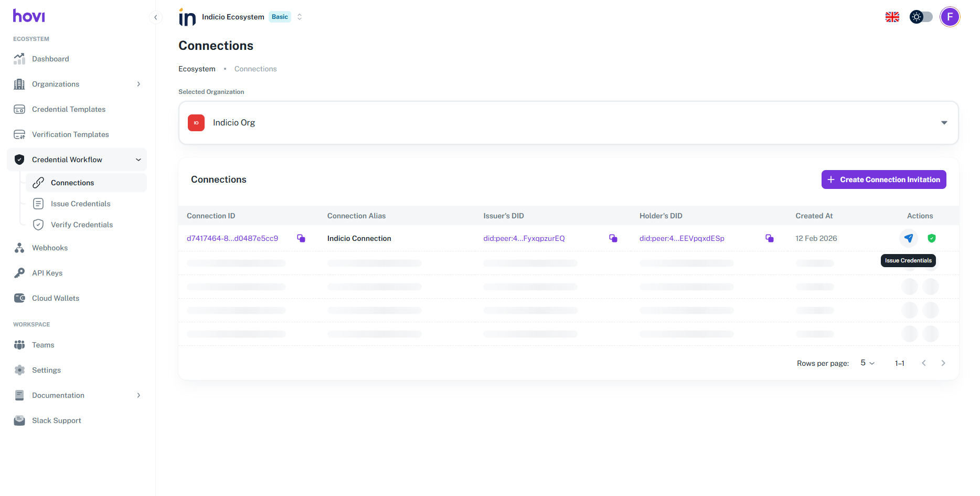Open the language flag selector
This screenshot has height=496, width=980.
pos(892,17)
